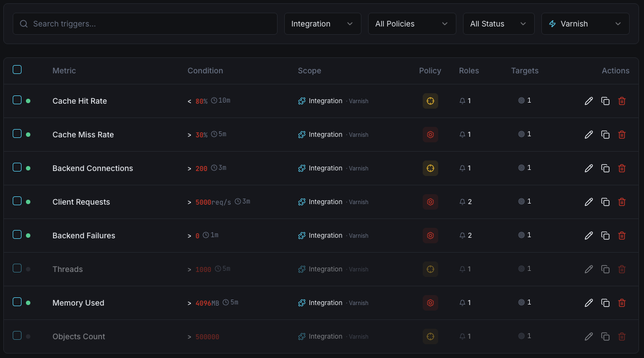Click the yellow policy icon for Backend Connections

(x=430, y=168)
